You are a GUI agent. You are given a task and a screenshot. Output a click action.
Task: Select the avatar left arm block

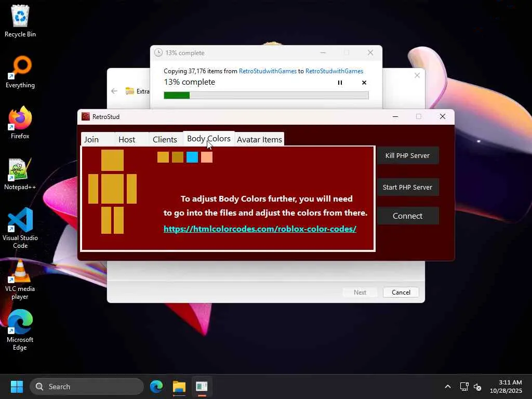tap(94, 189)
